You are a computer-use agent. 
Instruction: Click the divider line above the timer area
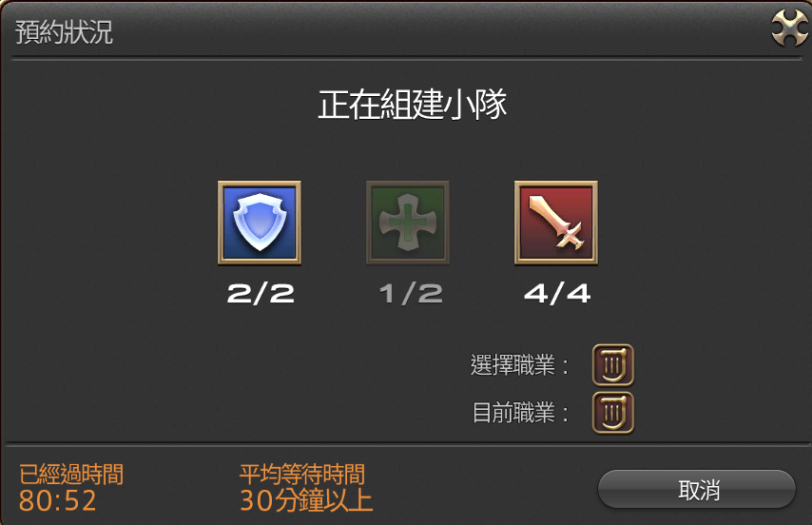406,444
